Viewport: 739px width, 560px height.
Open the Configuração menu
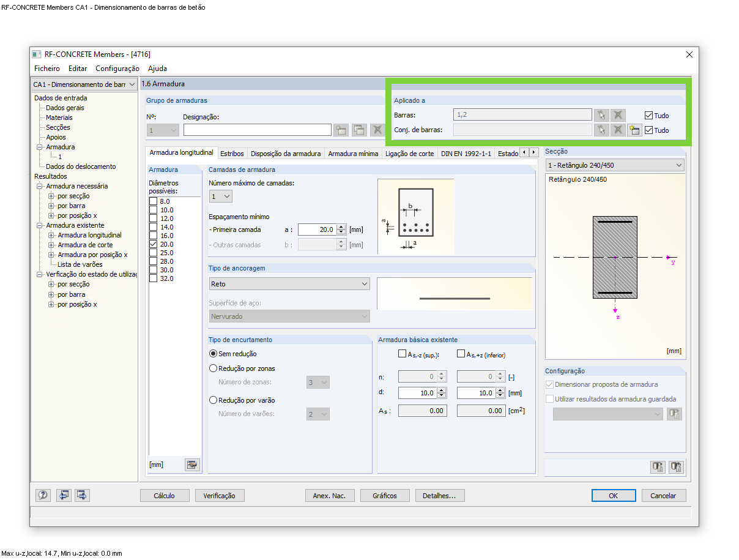(x=117, y=69)
